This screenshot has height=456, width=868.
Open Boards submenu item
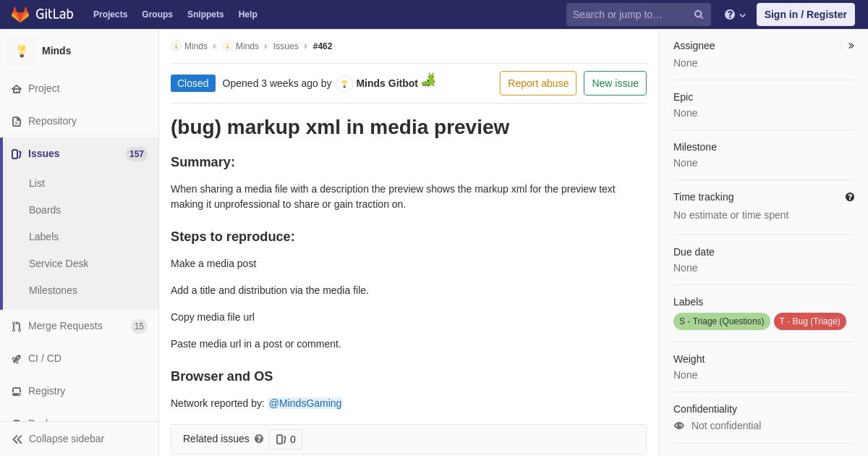tap(45, 210)
